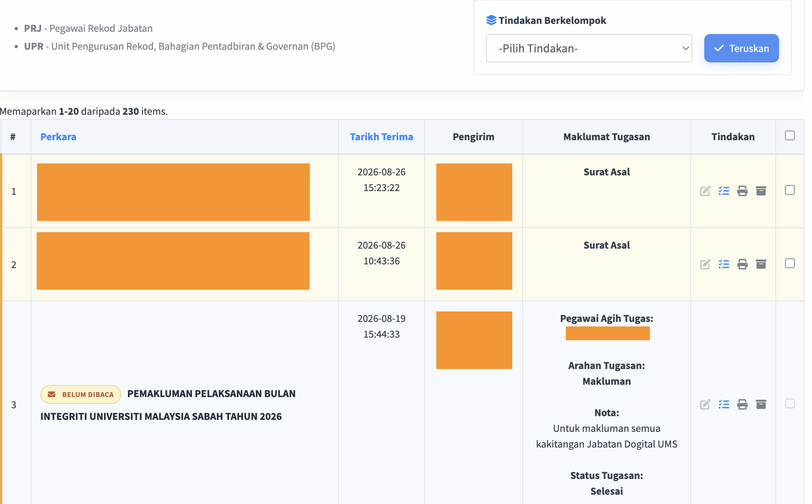This screenshot has height=504, width=812.
Task: Tick the select-all checkbox in table header
Action: coord(790,135)
